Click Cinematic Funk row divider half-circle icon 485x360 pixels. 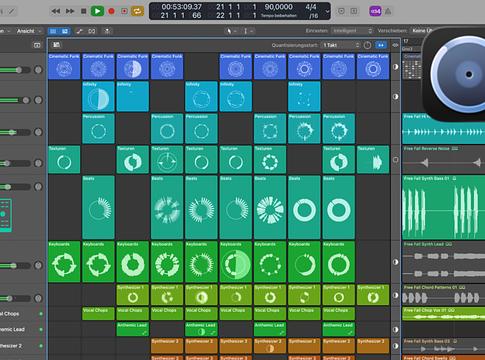396,67
